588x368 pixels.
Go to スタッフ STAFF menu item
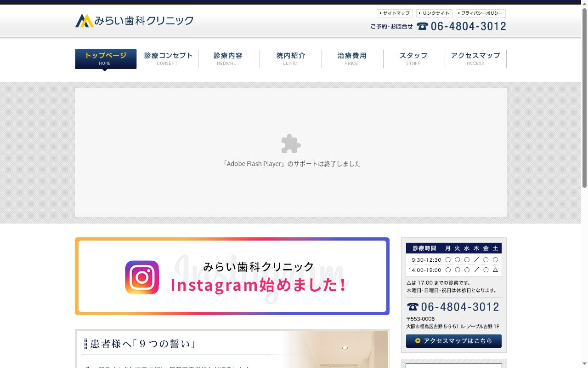tap(414, 59)
